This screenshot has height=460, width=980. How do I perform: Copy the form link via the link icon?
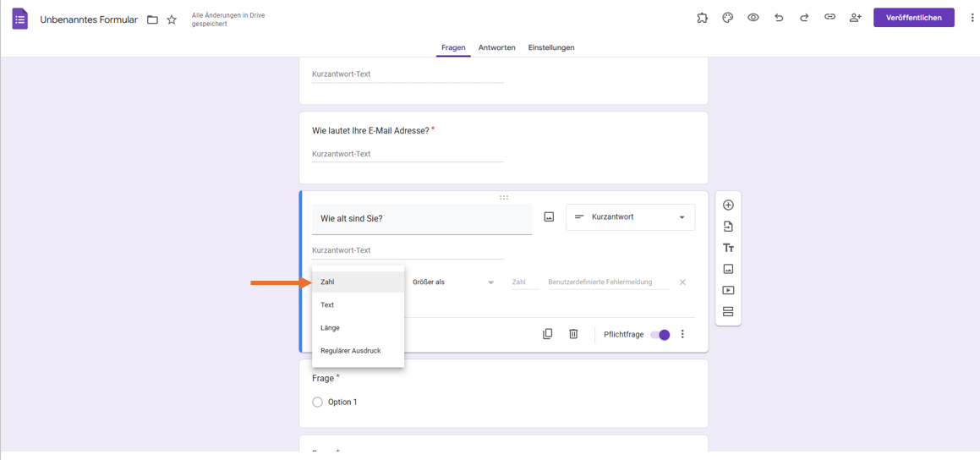click(829, 18)
